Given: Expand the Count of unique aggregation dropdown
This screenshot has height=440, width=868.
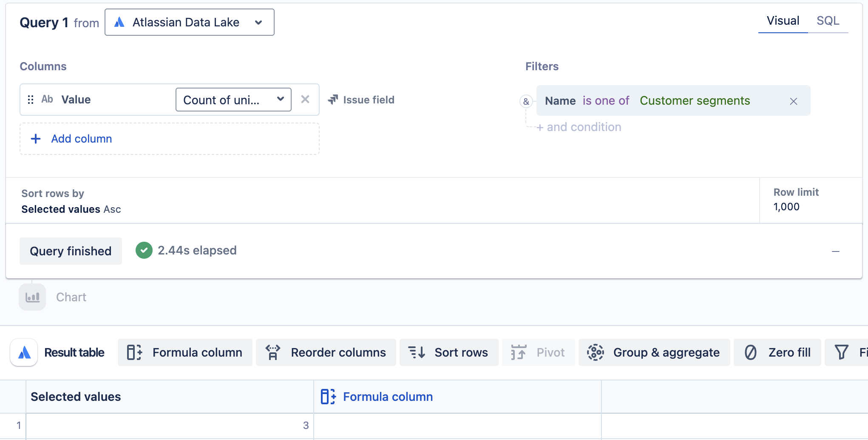Looking at the screenshot, I should pyautogui.click(x=233, y=100).
